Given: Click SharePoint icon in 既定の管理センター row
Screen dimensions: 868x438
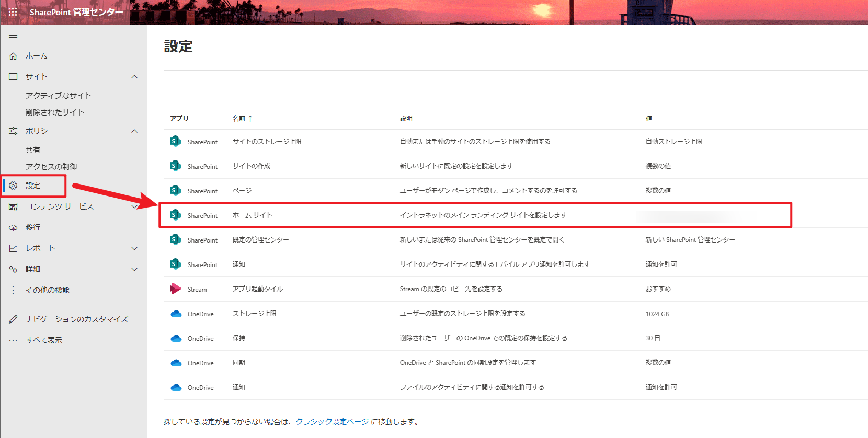Looking at the screenshot, I should point(176,239).
